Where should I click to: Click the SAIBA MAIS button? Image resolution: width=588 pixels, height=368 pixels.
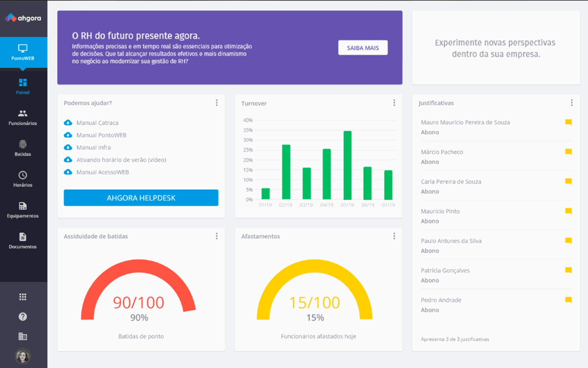tap(363, 48)
